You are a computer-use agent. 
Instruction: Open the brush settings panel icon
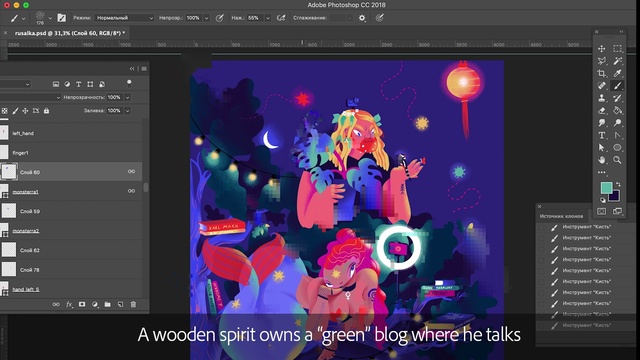62,18
